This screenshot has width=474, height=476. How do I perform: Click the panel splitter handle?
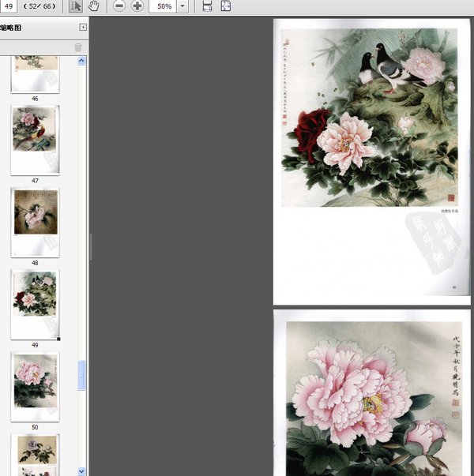pyautogui.click(x=91, y=246)
